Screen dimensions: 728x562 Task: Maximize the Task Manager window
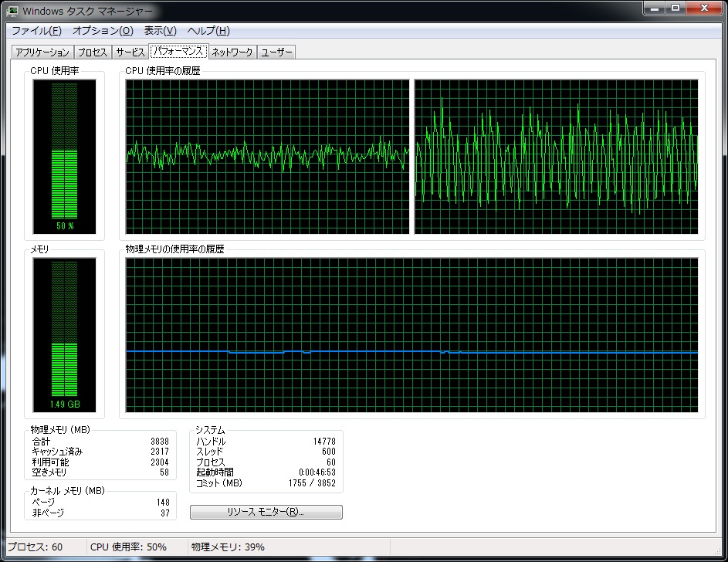676,8
